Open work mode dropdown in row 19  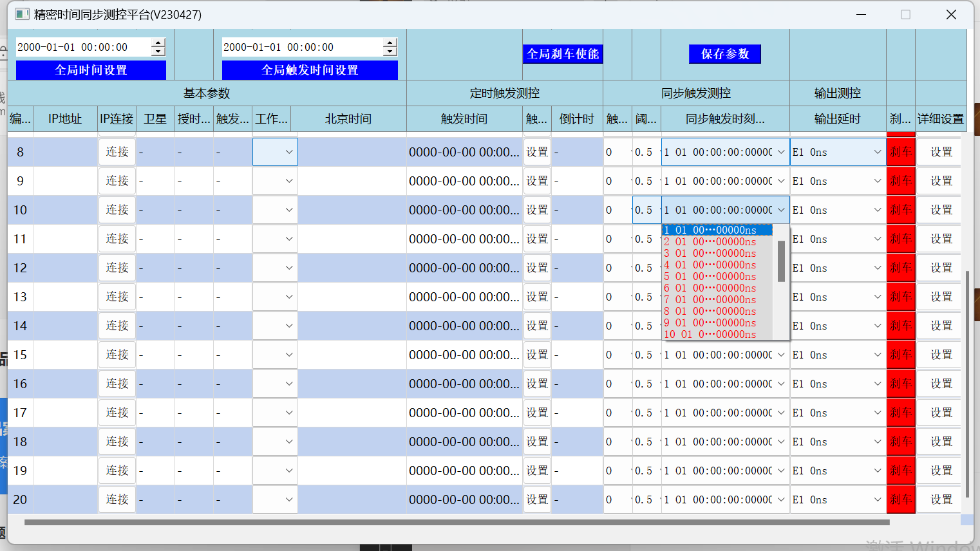(275, 471)
